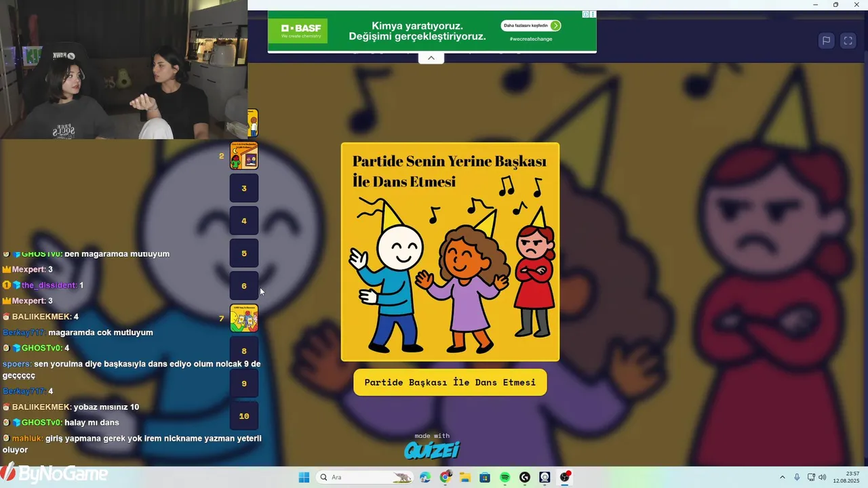This screenshot has height=488, width=868.
Task: Click the #wecreatechange ad text
Action: click(531, 39)
